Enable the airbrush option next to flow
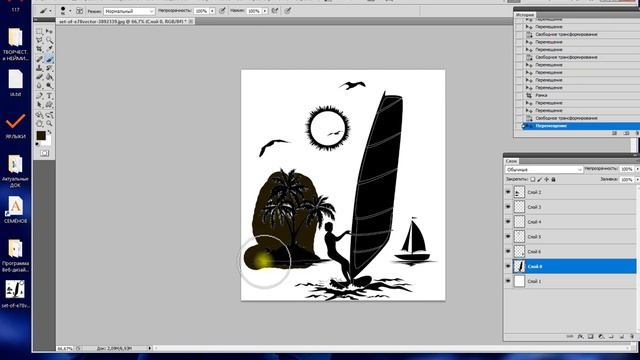This screenshot has height=360, width=640. (275, 11)
